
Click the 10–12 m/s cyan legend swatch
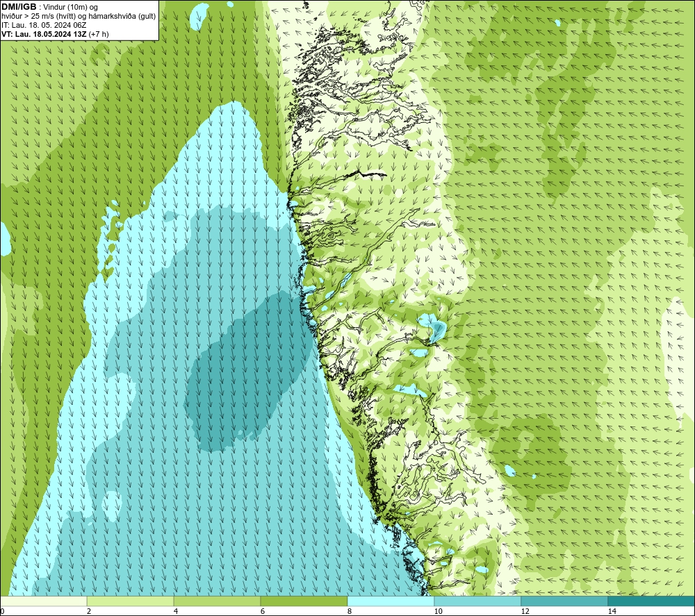[x=478, y=601]
